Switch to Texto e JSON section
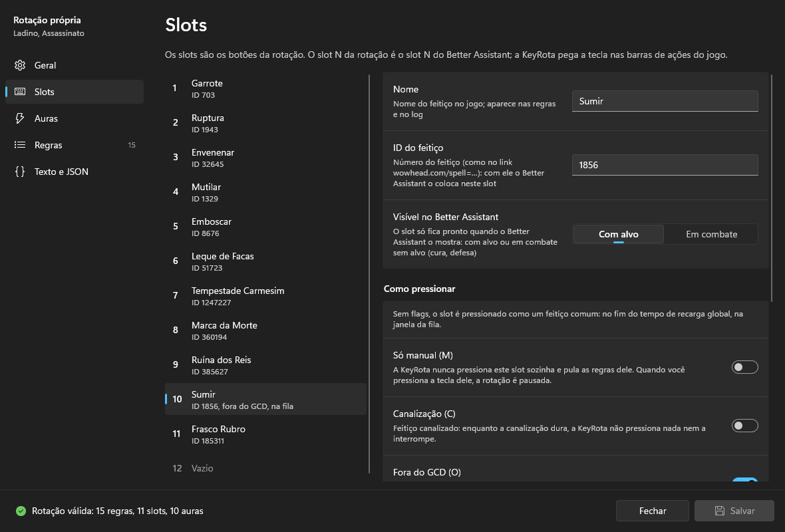 click(75, 172)
